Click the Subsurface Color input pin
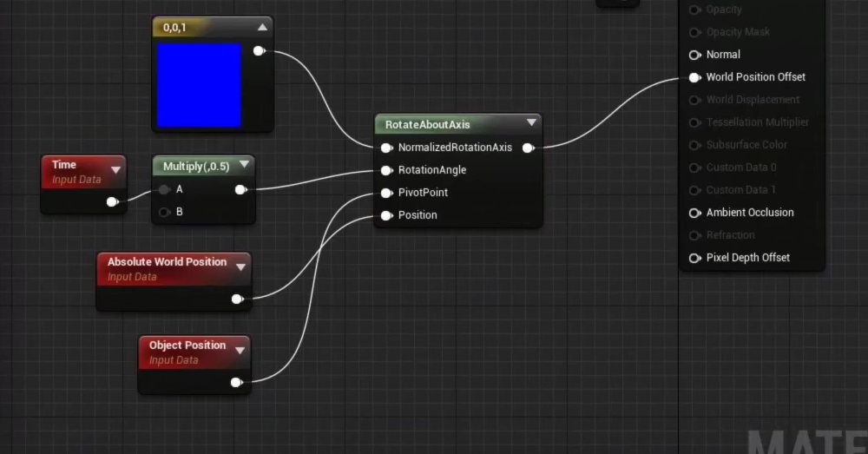The height and width of the screenshot is (454, 868). [x=694, y=145]
